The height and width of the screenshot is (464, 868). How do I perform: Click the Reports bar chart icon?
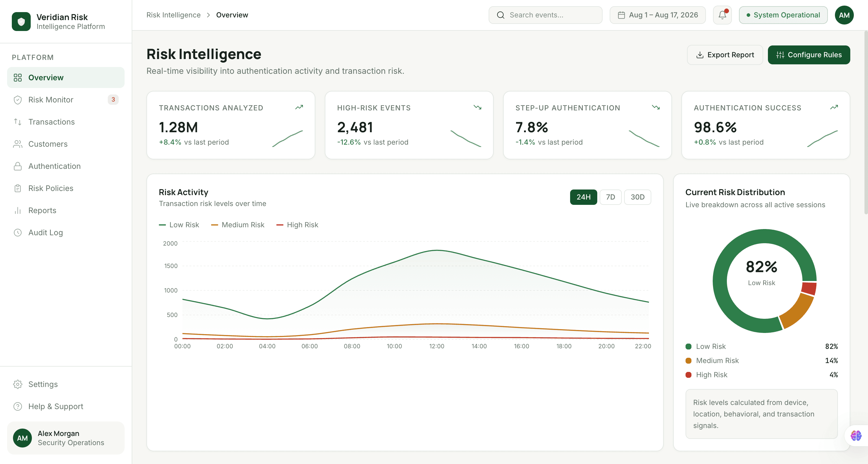[17, 211]
